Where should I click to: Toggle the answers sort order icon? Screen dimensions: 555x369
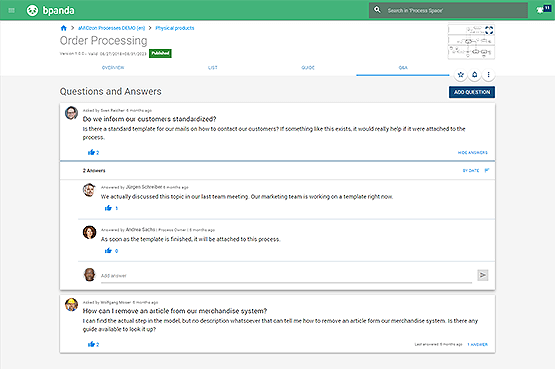(x=487, y=170)
